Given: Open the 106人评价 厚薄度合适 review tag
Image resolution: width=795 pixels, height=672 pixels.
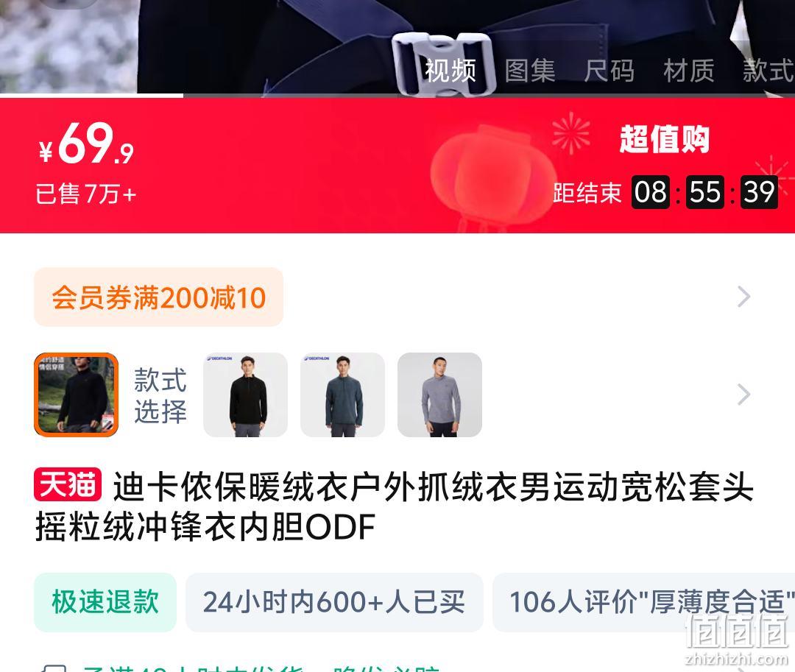Looking at the screenshot, I should pos(644,602).
